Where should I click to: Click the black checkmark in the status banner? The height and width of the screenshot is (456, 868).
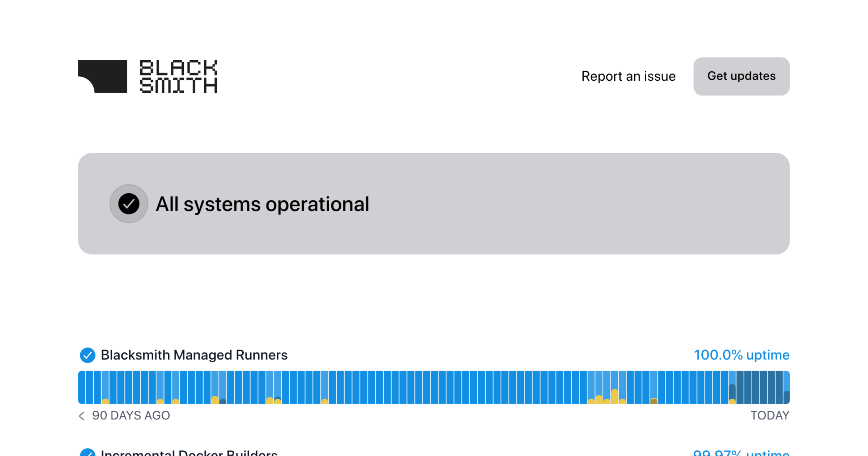pos(129,204)
